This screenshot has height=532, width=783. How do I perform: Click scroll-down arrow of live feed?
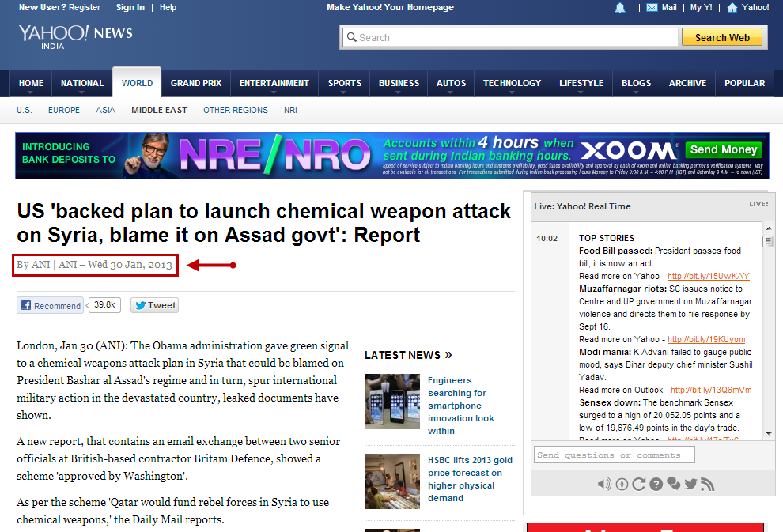tap(769, 434)
